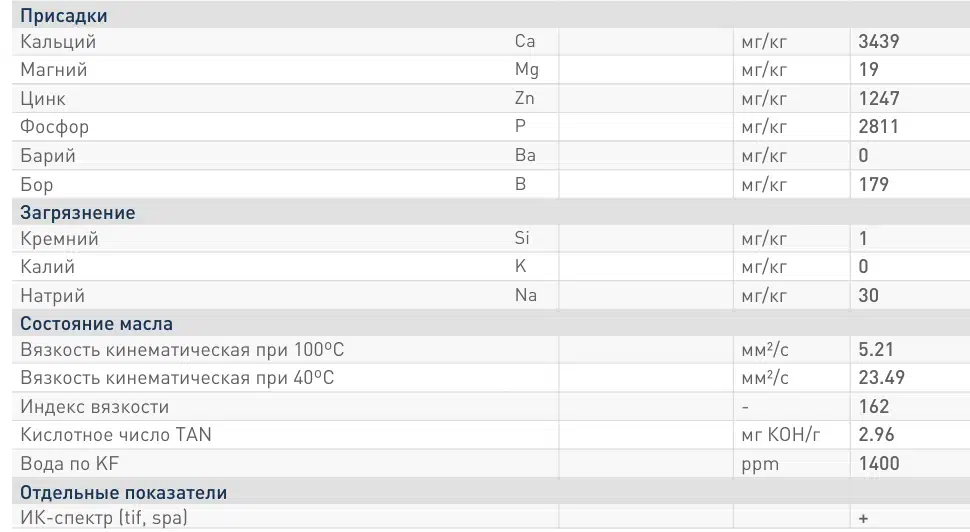
Task: Click the Кислотное число TAN value 2.96
Action: (876, 434)
